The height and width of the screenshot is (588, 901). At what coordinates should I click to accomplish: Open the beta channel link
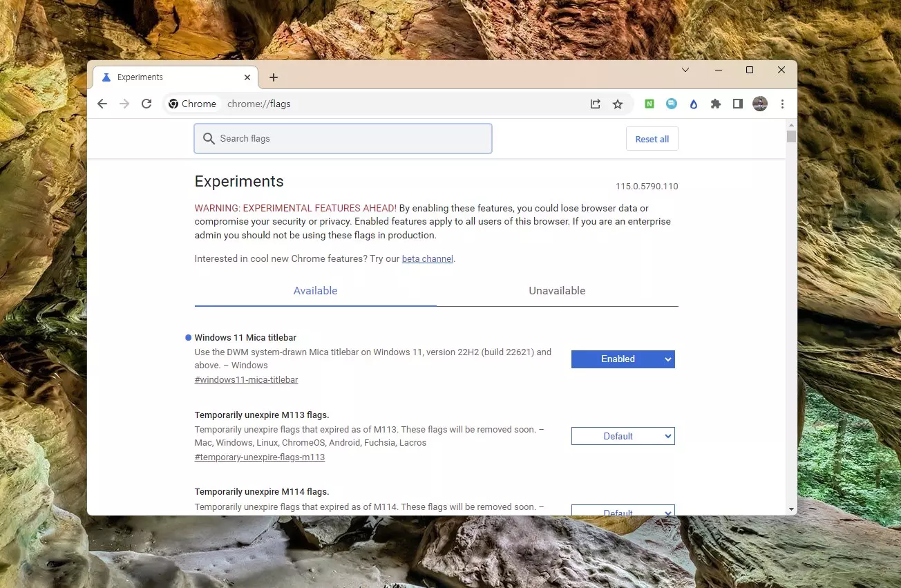click(x=428, y=259)
